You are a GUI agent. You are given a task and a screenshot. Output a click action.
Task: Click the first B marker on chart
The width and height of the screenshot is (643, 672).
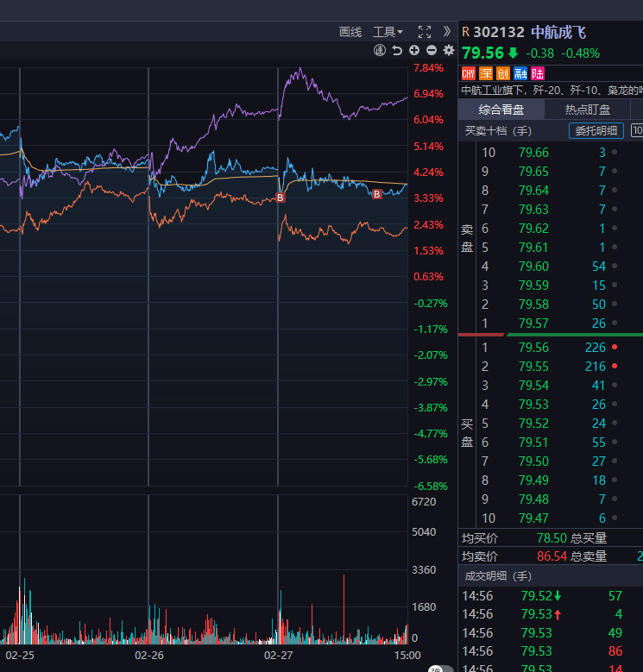click(281, 198)
